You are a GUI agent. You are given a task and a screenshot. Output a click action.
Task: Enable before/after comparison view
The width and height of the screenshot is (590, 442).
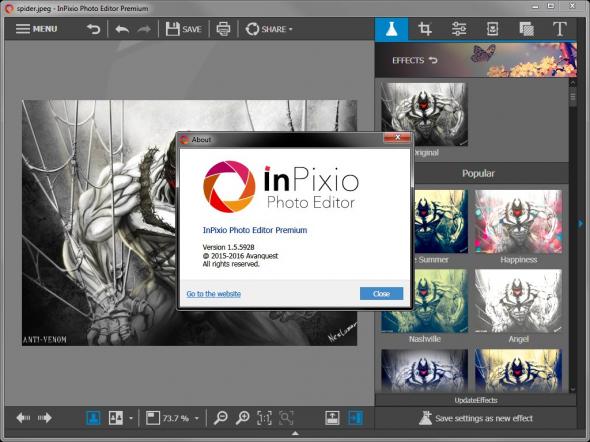tap(116, 418)
